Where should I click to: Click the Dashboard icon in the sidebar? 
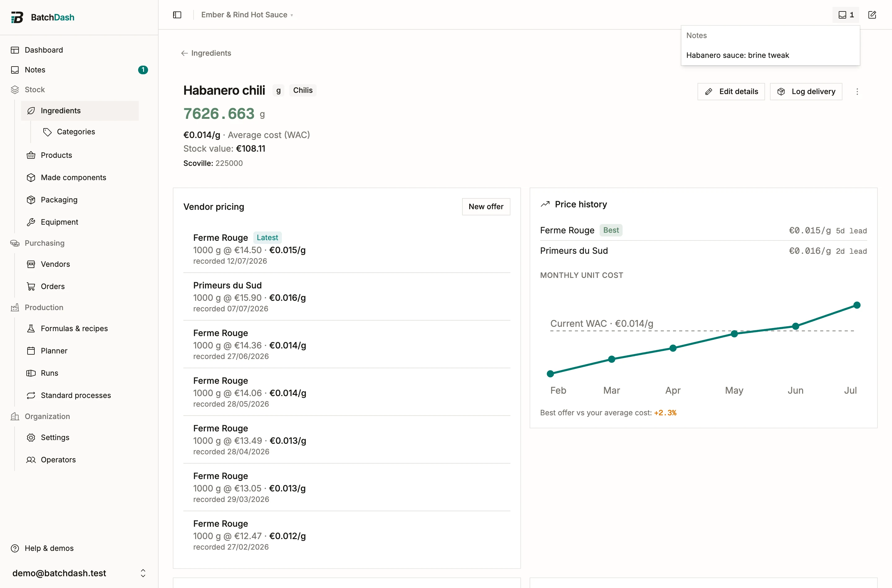[15, 50]
